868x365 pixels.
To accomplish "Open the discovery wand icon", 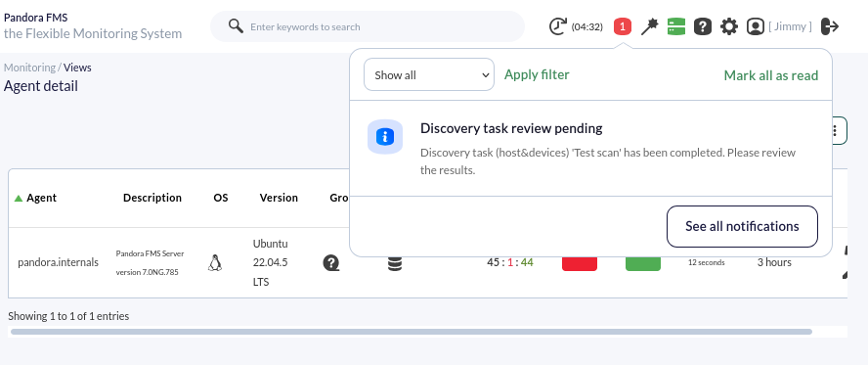I will 649,26.
